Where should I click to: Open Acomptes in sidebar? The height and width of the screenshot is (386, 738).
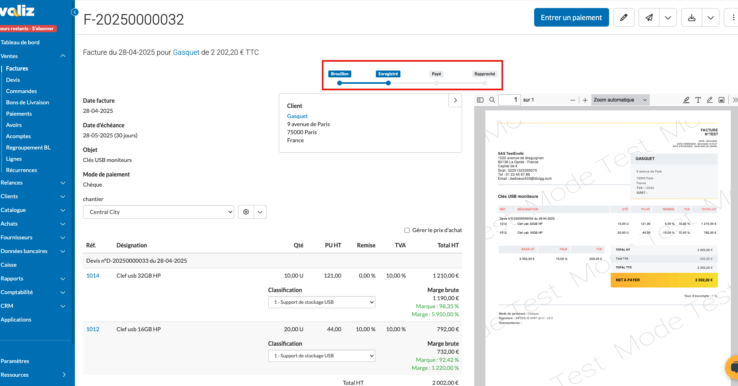click(18, 136)
